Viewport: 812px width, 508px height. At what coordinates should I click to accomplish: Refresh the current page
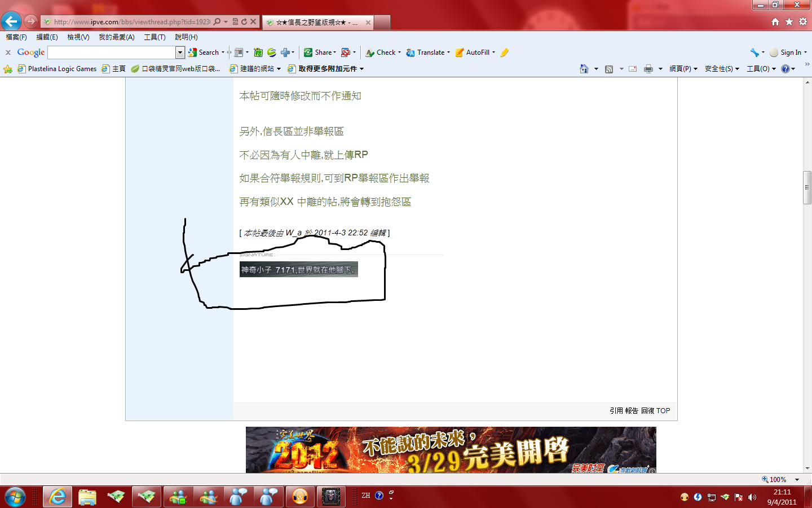click(244, 22)
